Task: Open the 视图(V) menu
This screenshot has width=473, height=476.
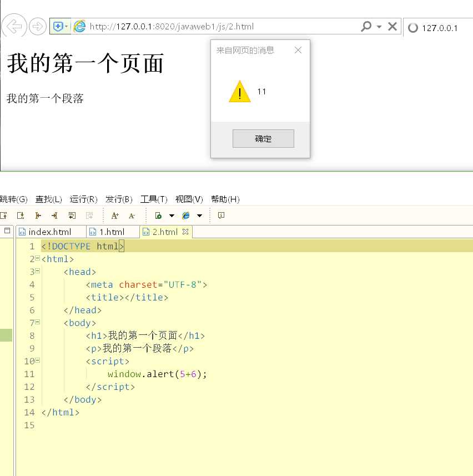Action: [189, 199]
